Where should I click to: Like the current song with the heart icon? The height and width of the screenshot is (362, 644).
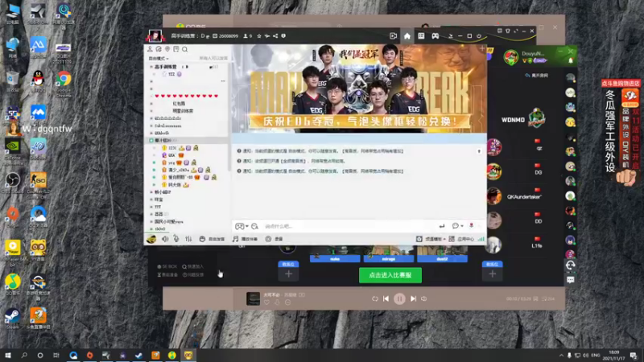tap(267, 302)
